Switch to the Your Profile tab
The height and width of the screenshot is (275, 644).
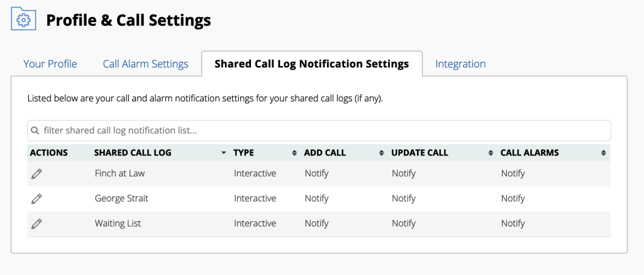click(50, 64)
